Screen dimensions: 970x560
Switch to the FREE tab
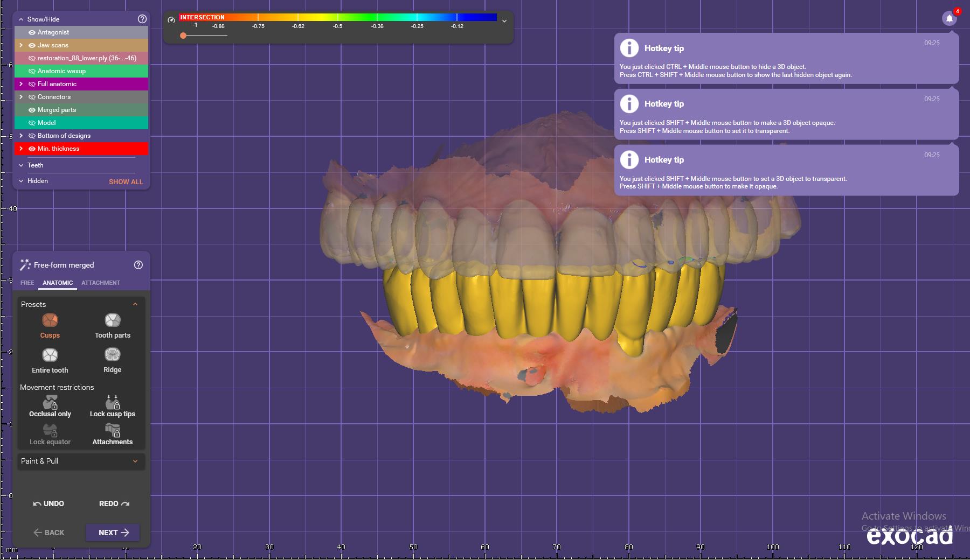coord(27,283)
